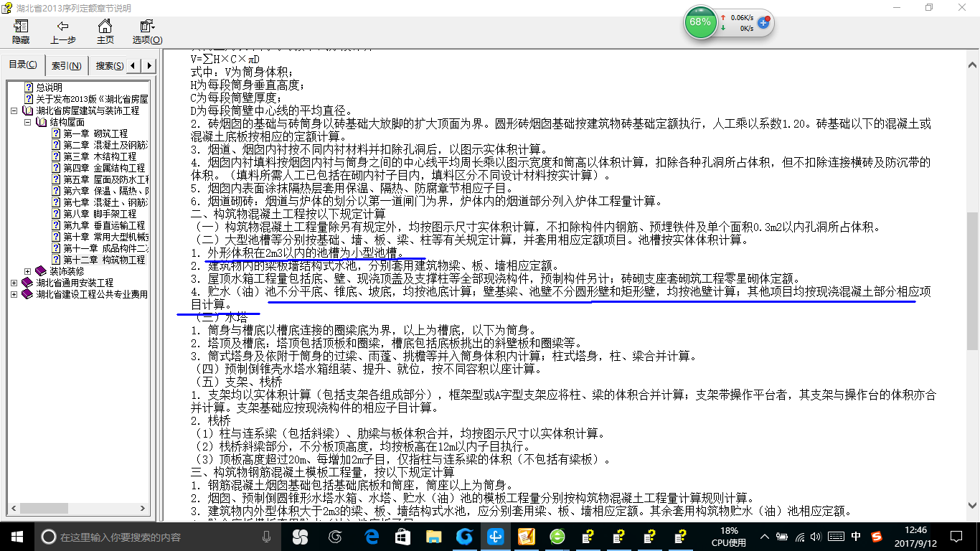The height and width of the screenshot is (551, 980).
Task: Open the Home (主页) toolbar button
Action: coord(105,32)
